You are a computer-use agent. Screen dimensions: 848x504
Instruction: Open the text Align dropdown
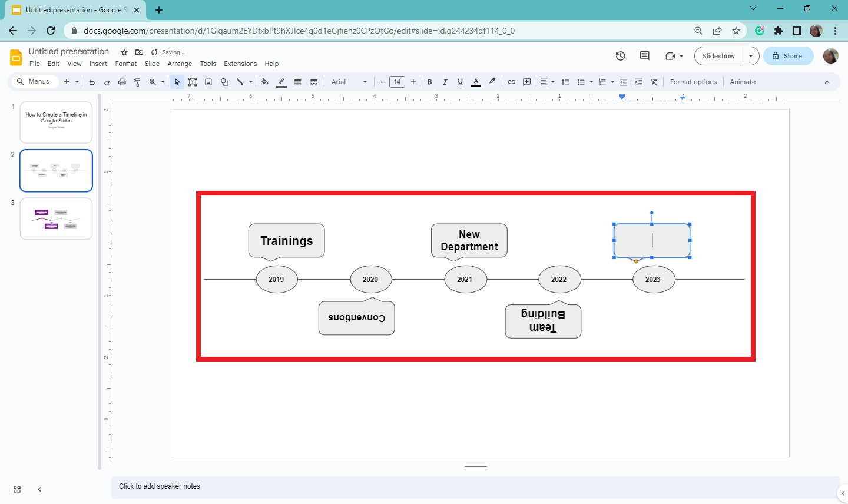click(x=548, y=82)
